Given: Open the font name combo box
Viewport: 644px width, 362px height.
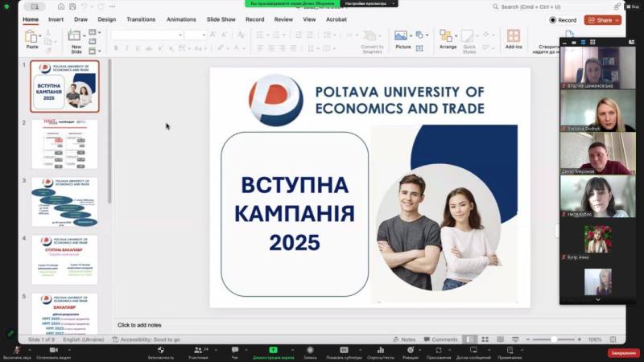Looking at the screenshot, I should pyautogui.click(x=146, y=35).
